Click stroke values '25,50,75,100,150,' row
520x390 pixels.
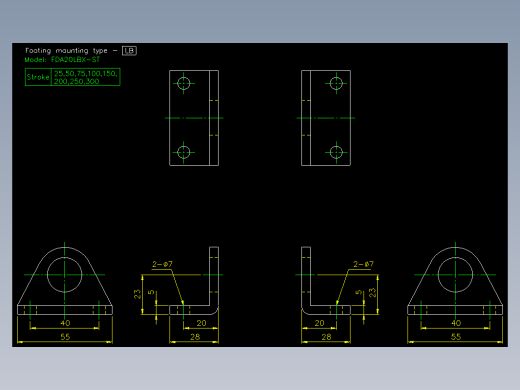tap(86, 73)
